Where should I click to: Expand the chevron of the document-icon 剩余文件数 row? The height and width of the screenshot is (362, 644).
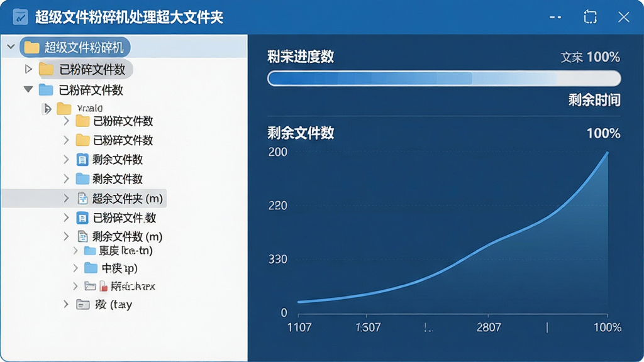[66, 159]
